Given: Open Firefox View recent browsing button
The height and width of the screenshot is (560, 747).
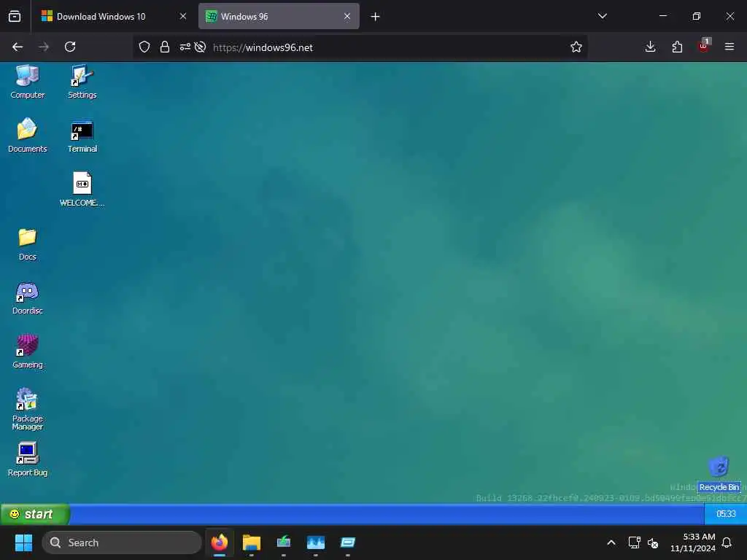Looking at the screenshot, I should 15,17.
